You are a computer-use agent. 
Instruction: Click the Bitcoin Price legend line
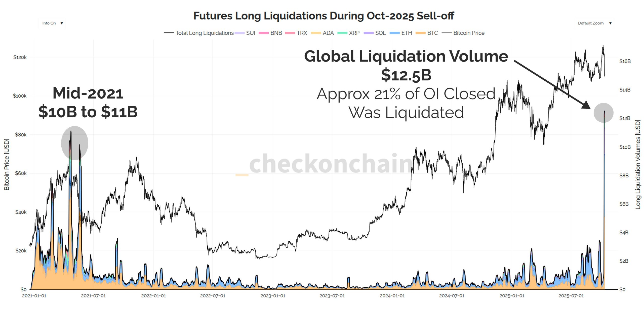click(x=447, y=33)
